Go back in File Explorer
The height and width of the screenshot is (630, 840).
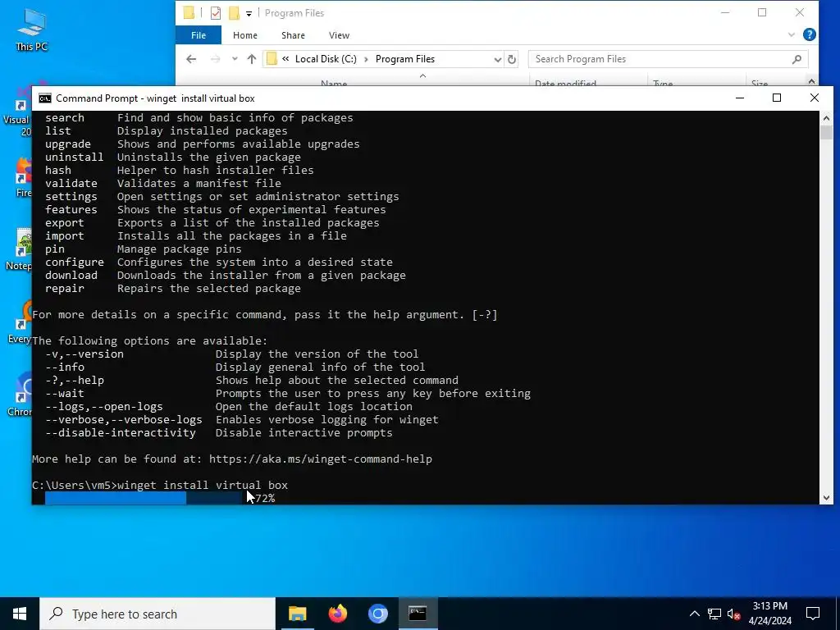(x=191, y=59)
